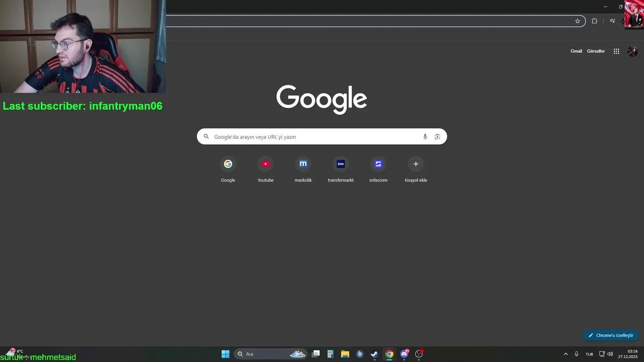The width and height of the screenshot is (644, 362).
Task: Open the network tray icon
Action: coord(602,354)
